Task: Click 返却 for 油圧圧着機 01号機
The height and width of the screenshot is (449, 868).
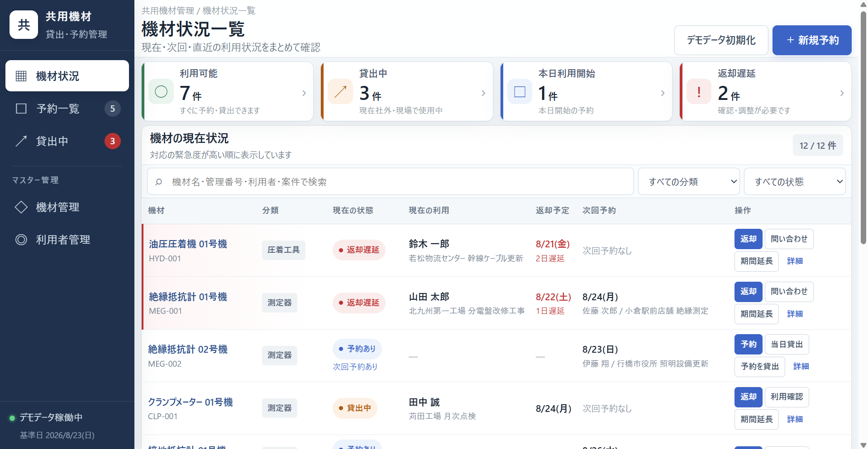Action: [x=749, y=239]
